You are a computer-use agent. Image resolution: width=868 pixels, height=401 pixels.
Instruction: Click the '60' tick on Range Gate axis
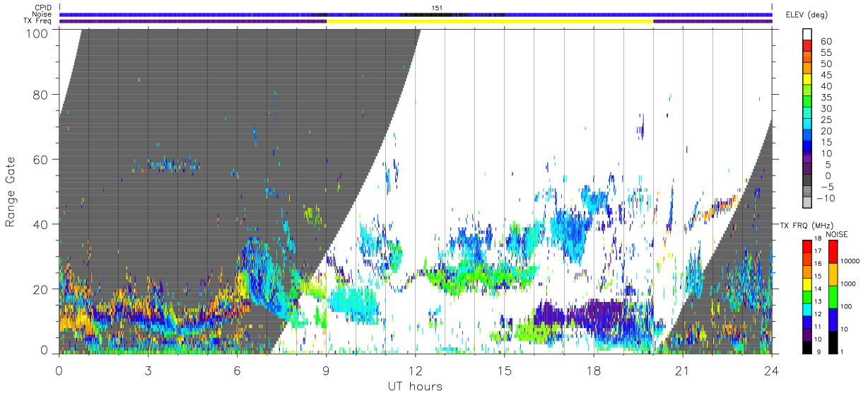point(42,159)
